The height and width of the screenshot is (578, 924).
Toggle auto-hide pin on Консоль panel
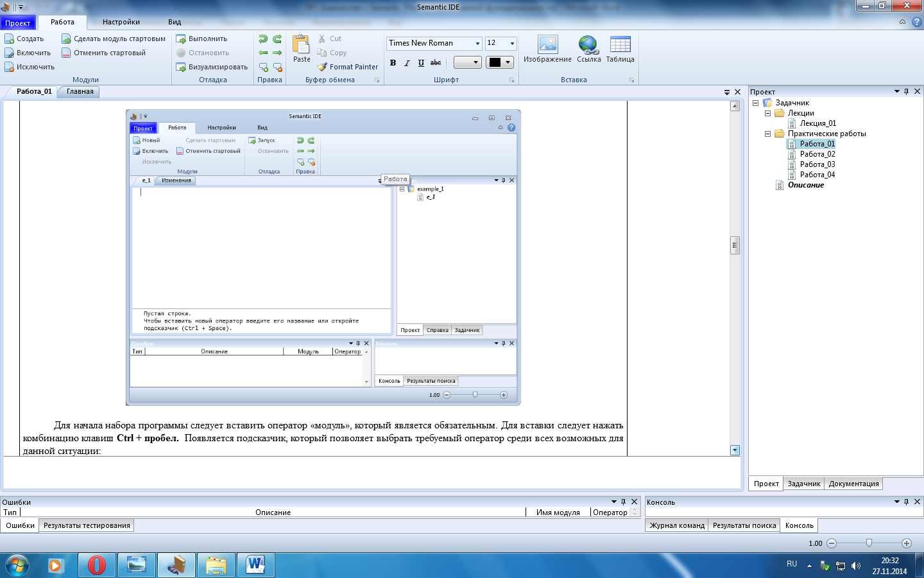[x=906, y=502]
